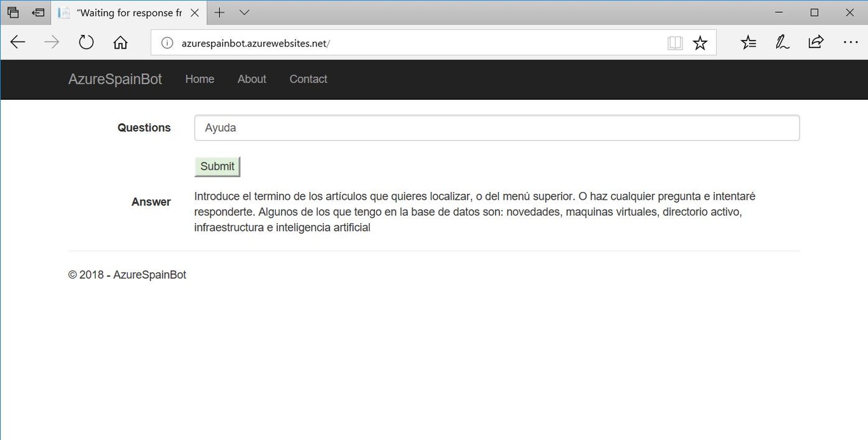The width and height of the screenshot is (868, 440).
Task: Share the current webpage
Action: [x=815, y=42]
